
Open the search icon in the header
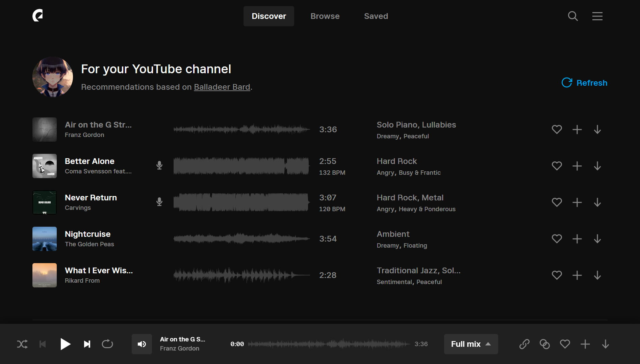[573, 16]
